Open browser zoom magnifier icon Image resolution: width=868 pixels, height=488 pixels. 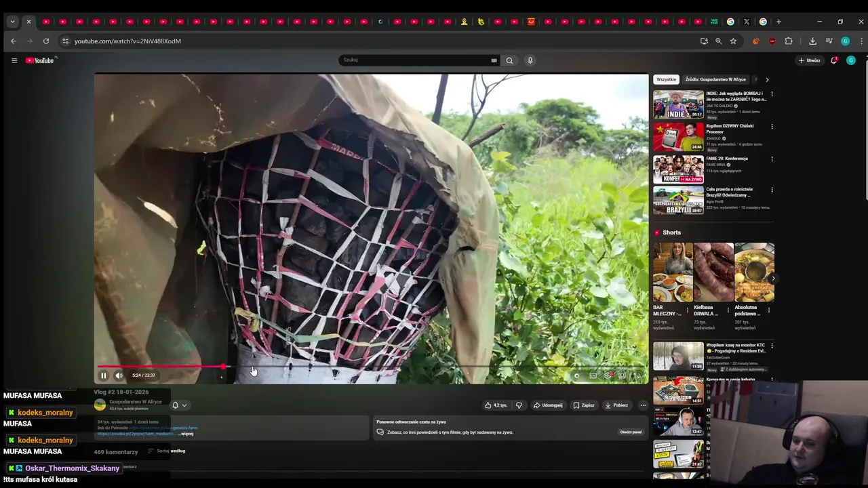point(718,41)
